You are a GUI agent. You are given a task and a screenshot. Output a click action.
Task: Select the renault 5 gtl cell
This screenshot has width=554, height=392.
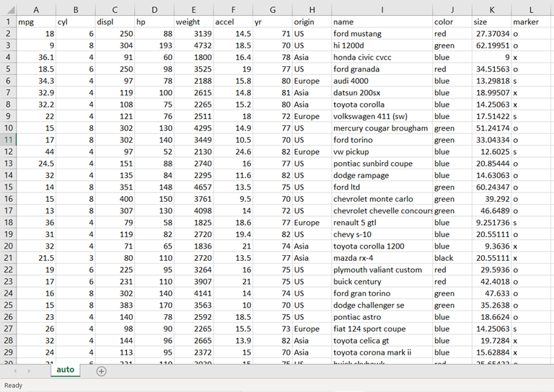tap(382, 223)
